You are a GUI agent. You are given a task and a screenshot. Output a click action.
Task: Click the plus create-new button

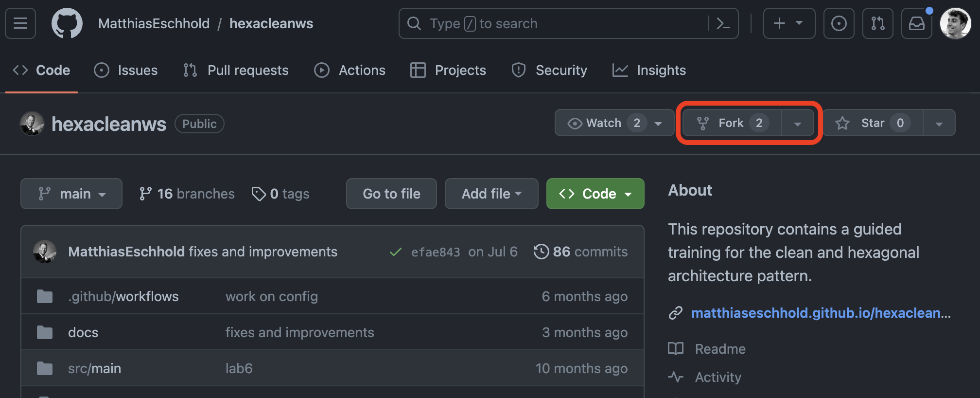(789, 23)
